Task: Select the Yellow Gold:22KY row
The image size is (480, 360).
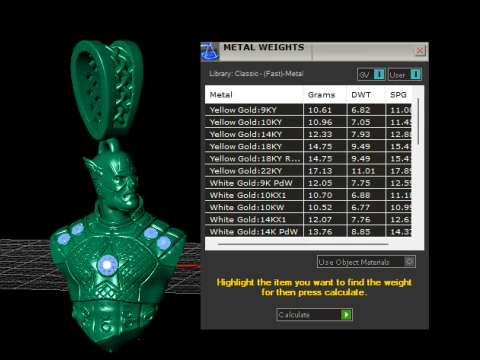Action: [308, 171]
